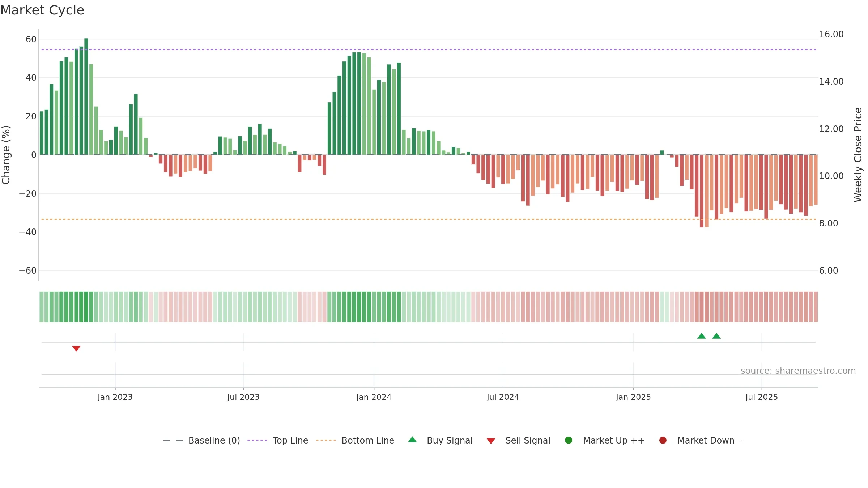Click the green Market Up legend dot
This screenshot has height=488, width=868.
click(x=569, y=440)
